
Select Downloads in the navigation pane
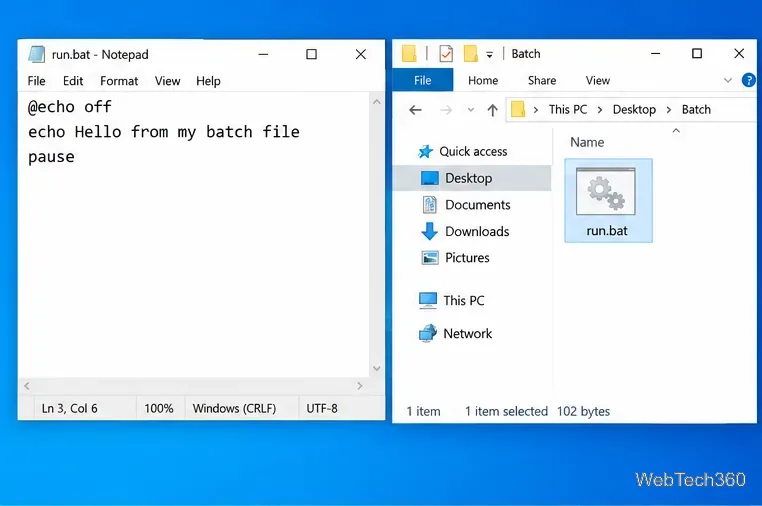[477, 232]
